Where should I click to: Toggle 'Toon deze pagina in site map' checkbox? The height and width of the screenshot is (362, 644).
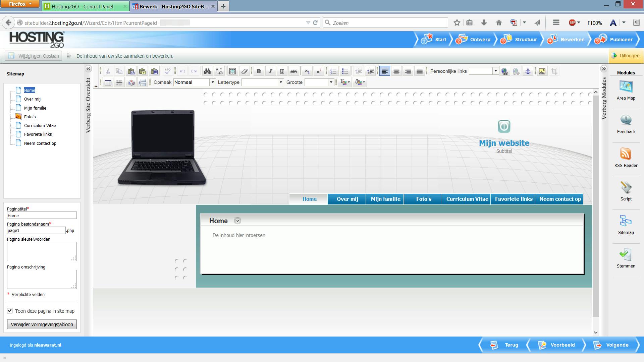[x=10, y=311]
